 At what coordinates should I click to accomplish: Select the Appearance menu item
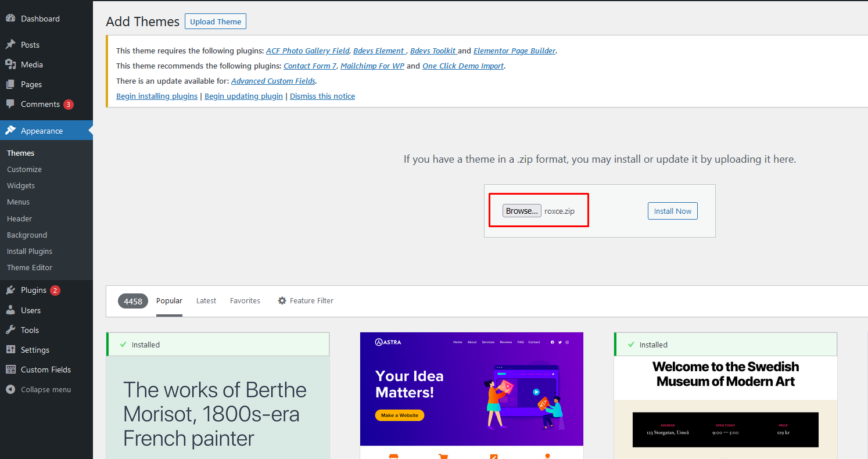tap(46, 131)
